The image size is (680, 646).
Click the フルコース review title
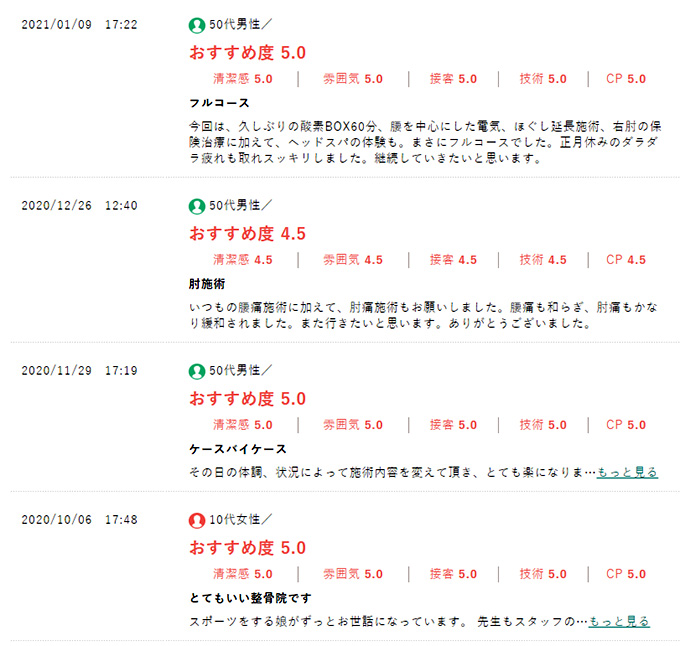[219, 103]
